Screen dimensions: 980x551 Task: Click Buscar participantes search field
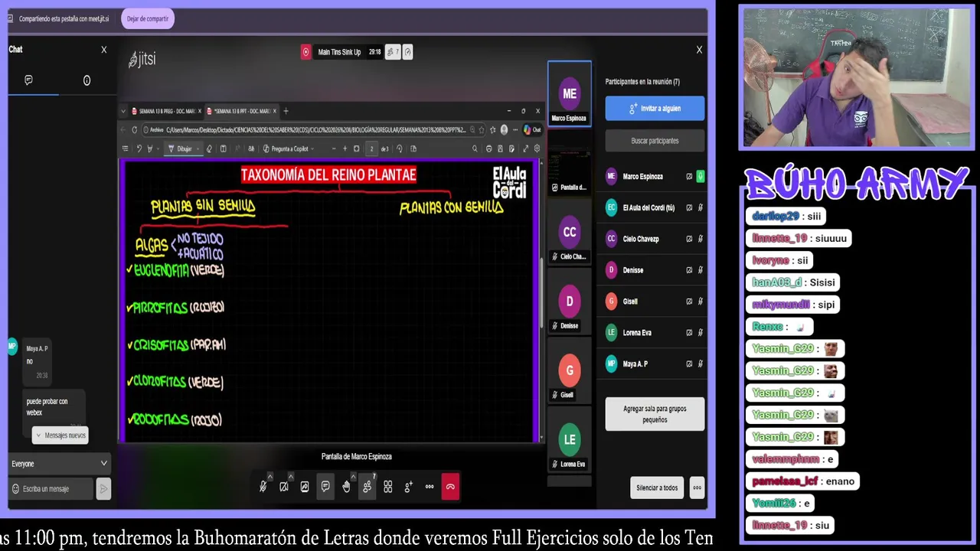click(x=655, y=141)
